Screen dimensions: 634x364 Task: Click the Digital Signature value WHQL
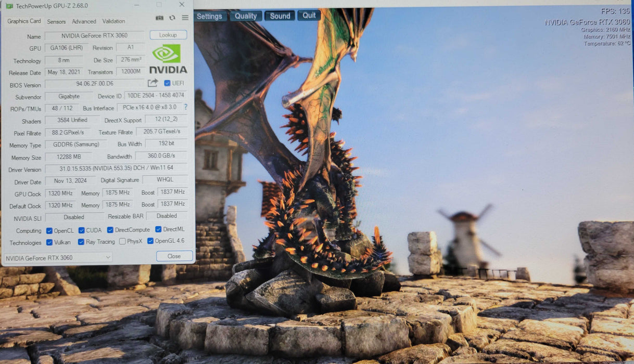165,180
